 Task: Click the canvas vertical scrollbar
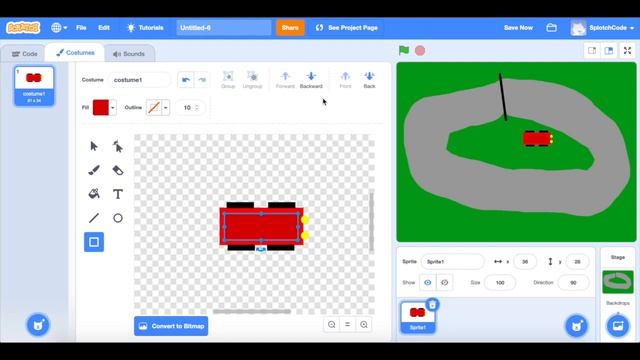click(371, 222)
